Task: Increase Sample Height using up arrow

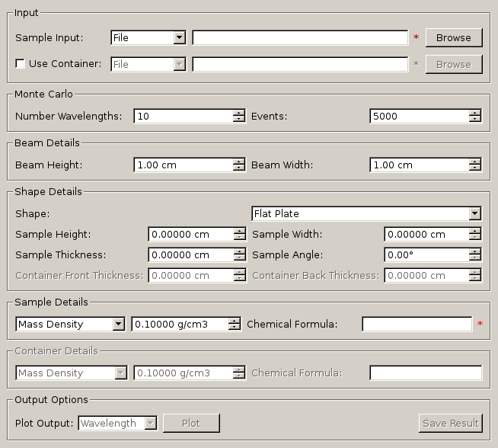Action: [239, 231]
